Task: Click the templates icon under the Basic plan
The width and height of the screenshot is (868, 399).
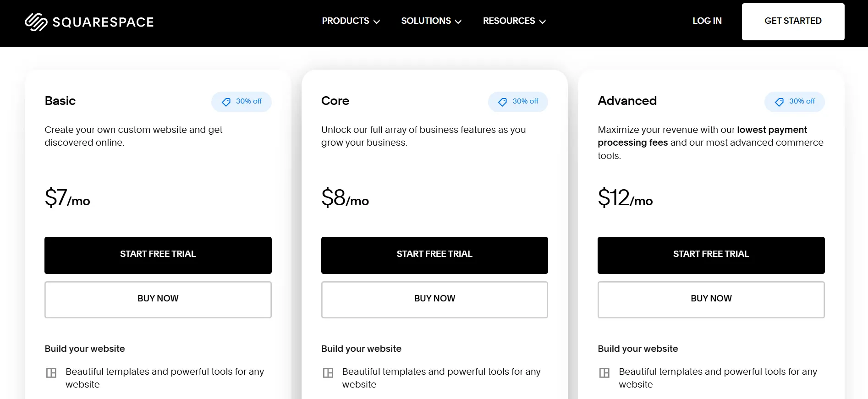Action: 51,373
